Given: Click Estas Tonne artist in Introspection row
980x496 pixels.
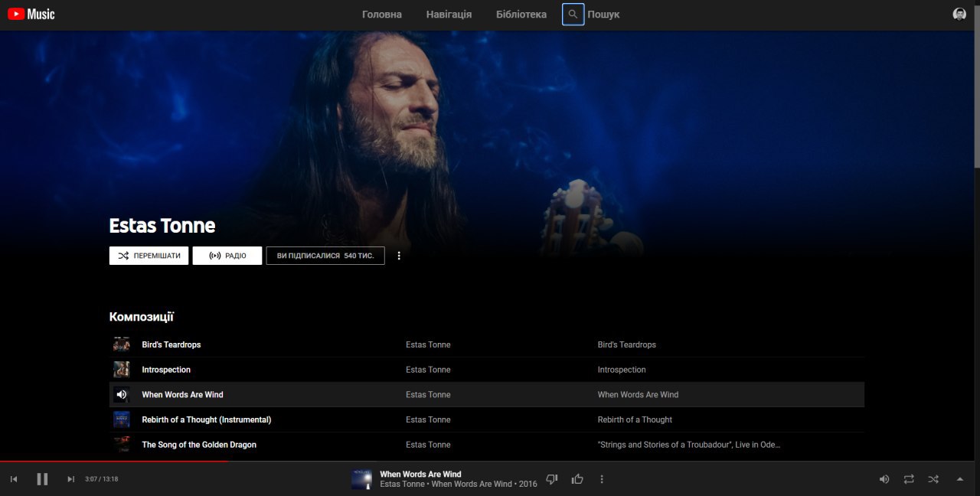Looking at the screenshot, I should 428,370.
